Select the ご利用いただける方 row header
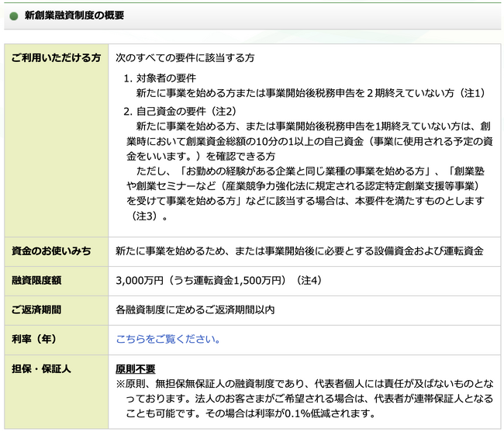Screen dimensions: 504x432 click(56, 58)
